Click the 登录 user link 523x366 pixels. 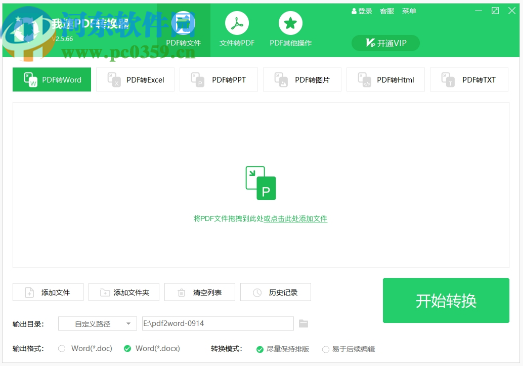(362, 11)
